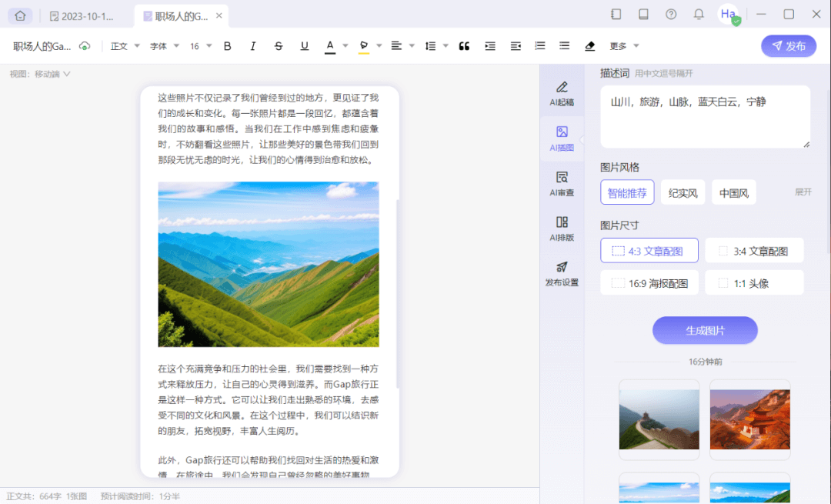Click the 发布 publish button
Screen dimensions: 831x504
[x=788, y=45]
